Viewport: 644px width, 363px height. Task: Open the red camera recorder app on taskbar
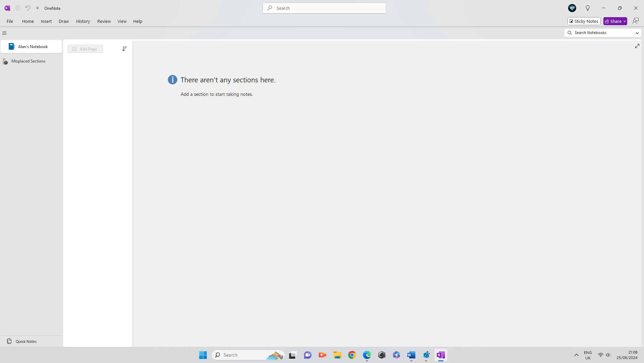(322, 355)
